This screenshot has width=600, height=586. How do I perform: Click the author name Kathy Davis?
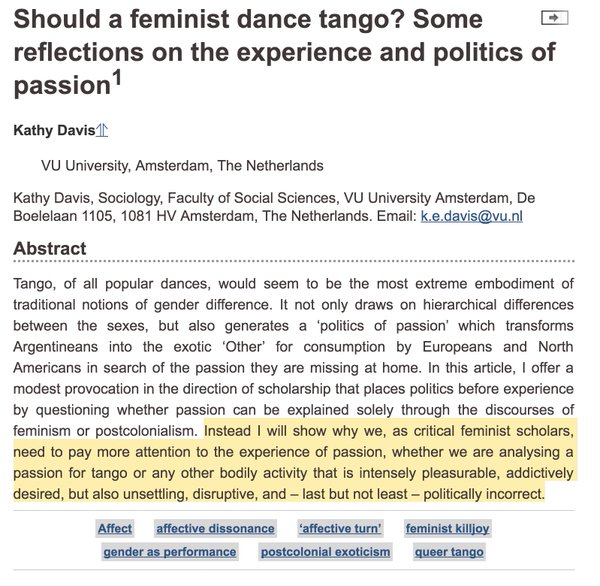click(x=54, y=130)
